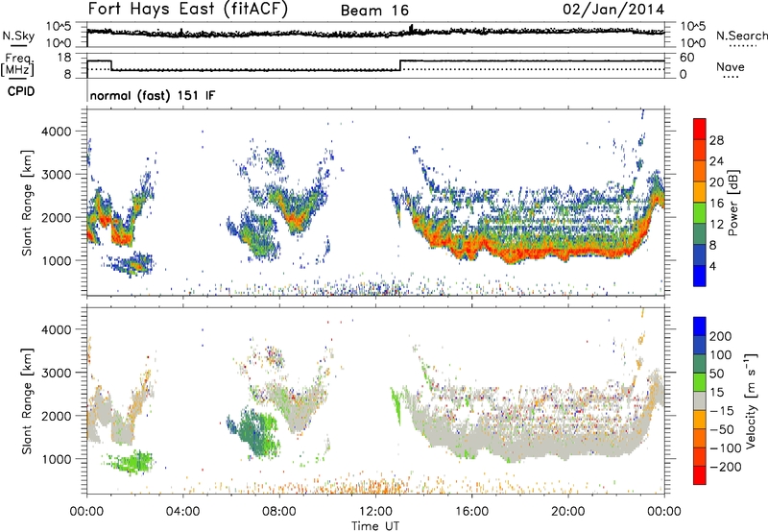Click the strong red power band near 18:00
768x532 pixels.
[x=520, y=254]
